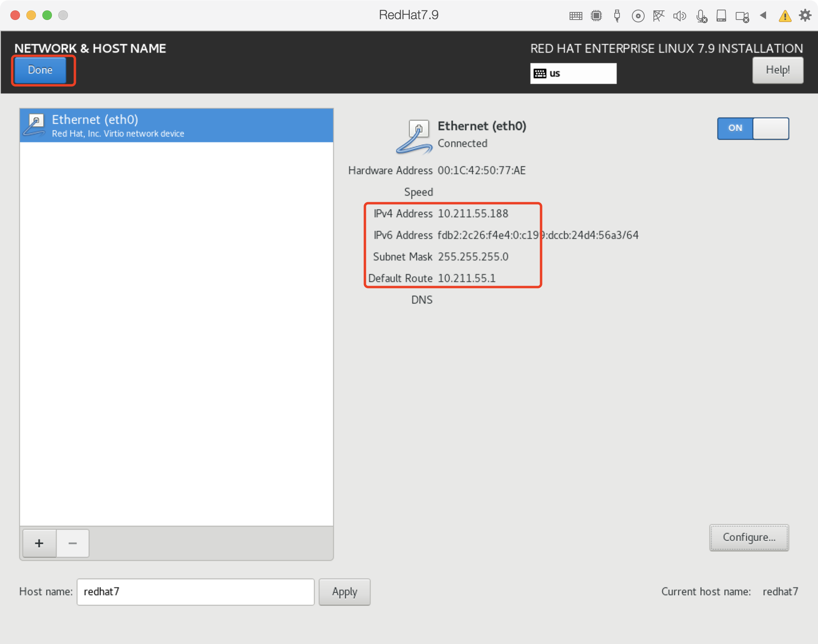Open the CPU chip device icon
The image size is (818, 644).
tap(596, 16)
